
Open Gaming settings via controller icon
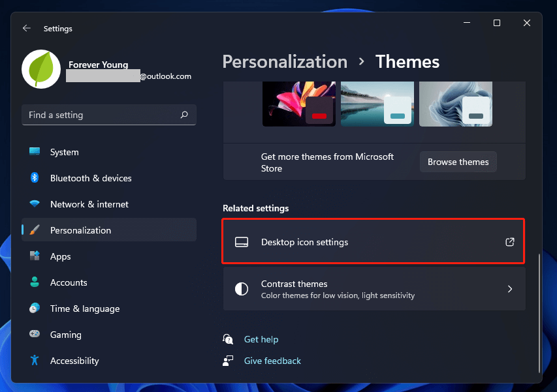[35, 335]
